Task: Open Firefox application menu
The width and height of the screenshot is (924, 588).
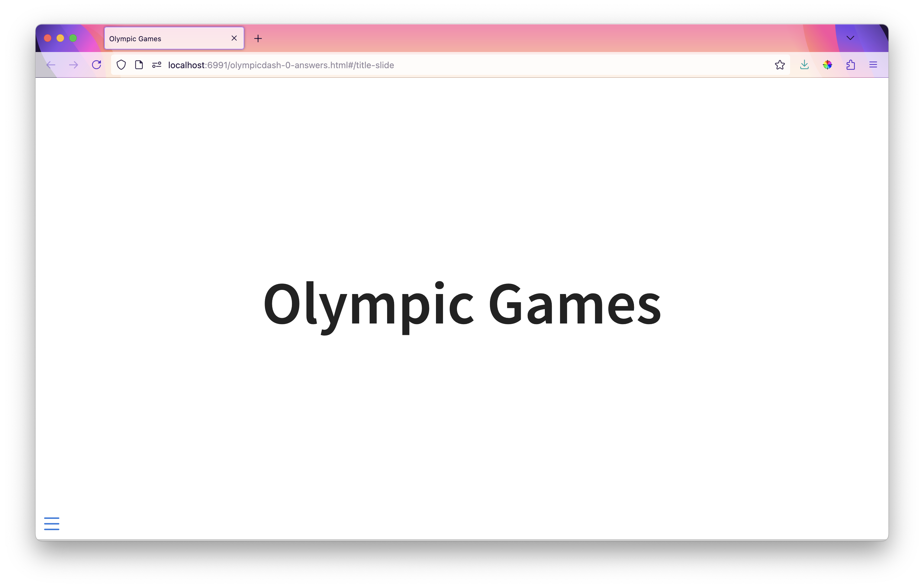Action: tap(873, 65)
